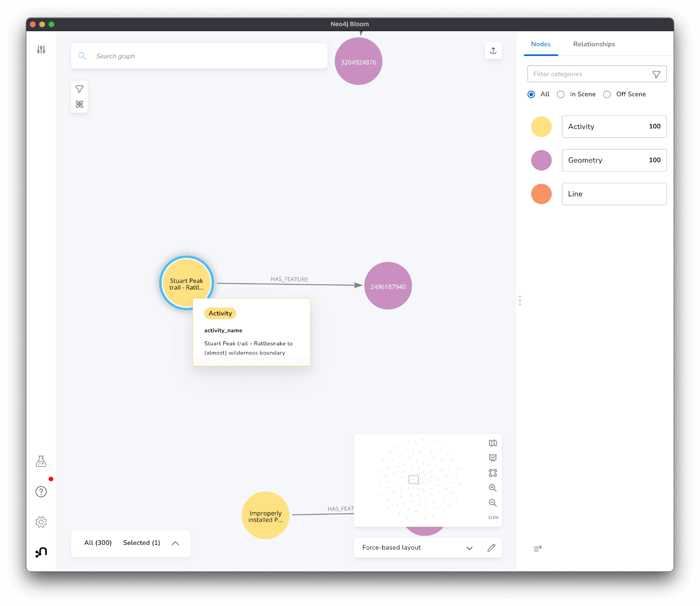Select the Off Scene radio button
Image resolution: width=700 pixels, height=606 pixels.
pyautogui.click(x=607, y=94)
